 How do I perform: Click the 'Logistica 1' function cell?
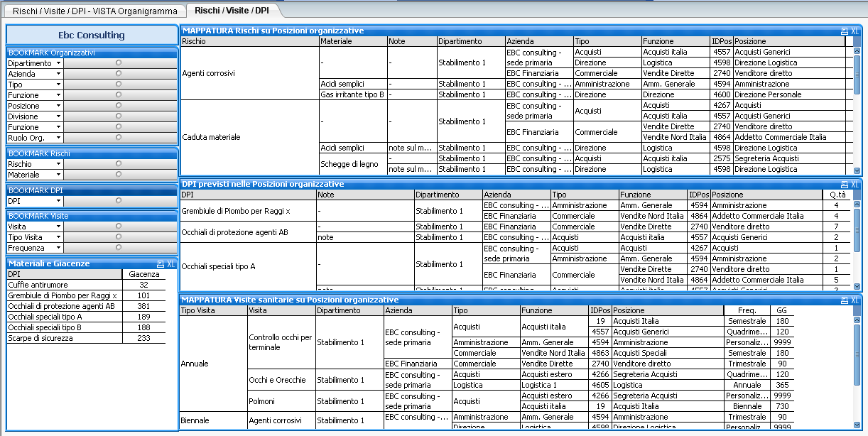point(554,385)
